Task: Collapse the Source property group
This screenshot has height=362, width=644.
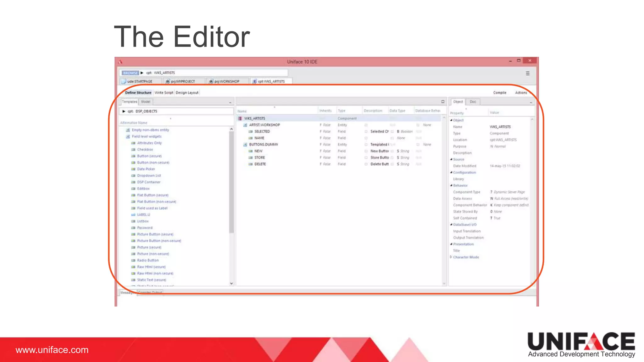Action: tap(451, 159)
